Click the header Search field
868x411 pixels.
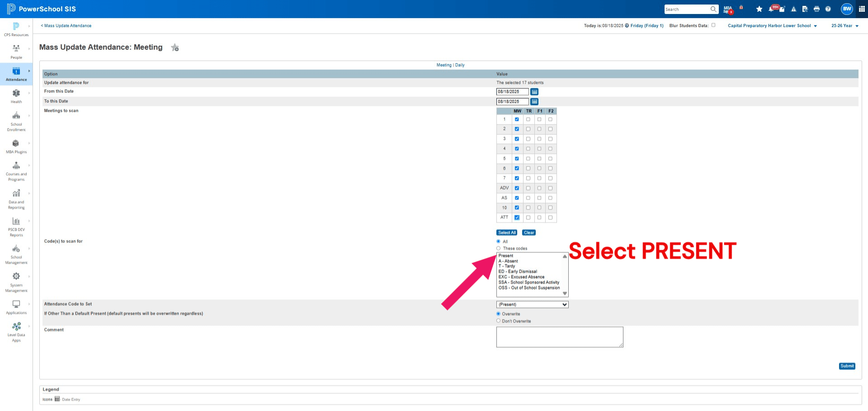coord(687,9)
